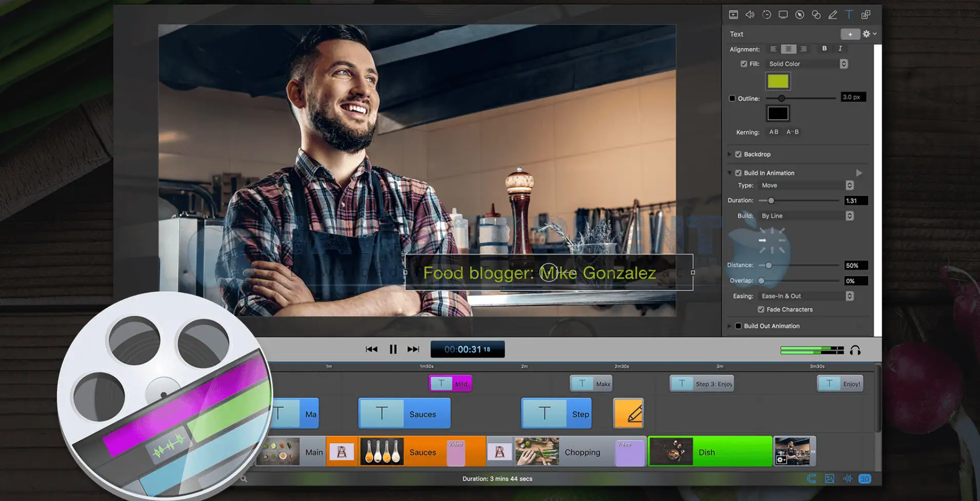Viewport: 980px width, 501px height.
Task: Open the Callout properties tab
Action: click(799, 15)
